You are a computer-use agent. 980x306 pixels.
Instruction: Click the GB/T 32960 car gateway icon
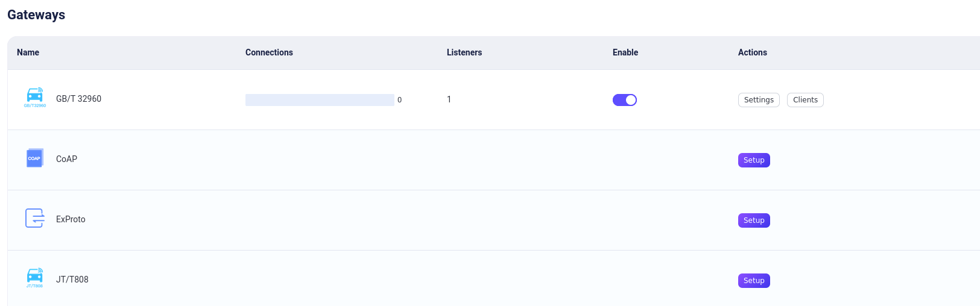(35, 97)
